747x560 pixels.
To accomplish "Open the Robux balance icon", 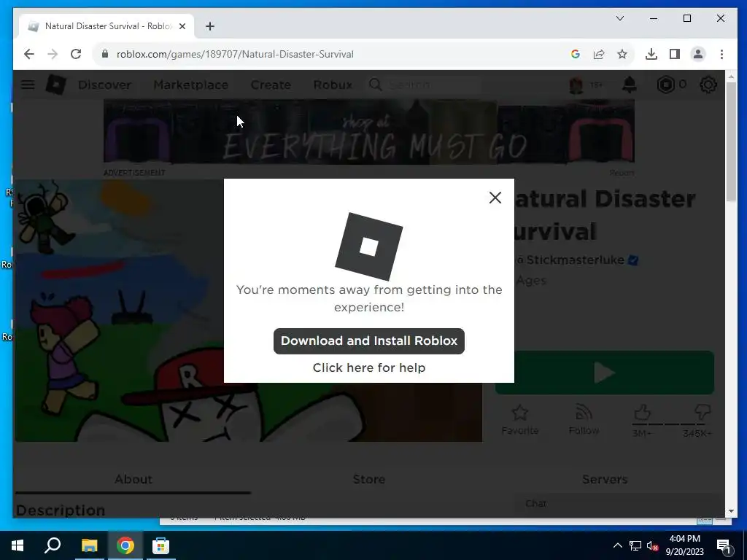I will coord(665,85).
